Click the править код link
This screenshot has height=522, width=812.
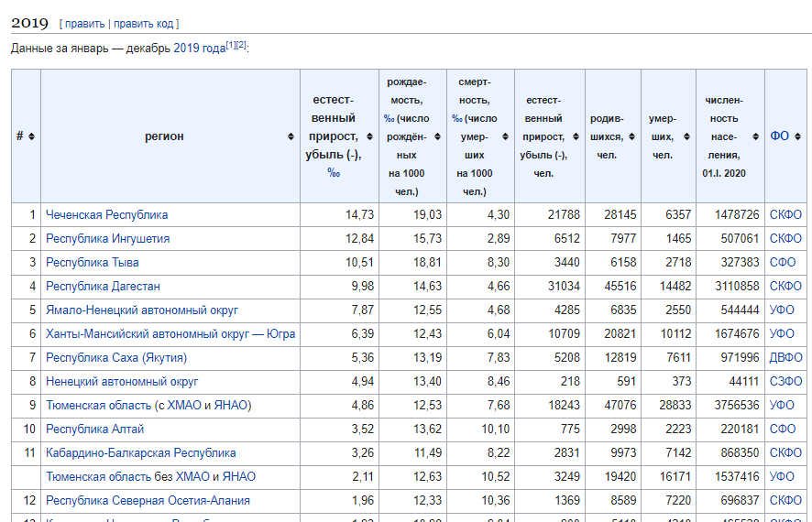pyautogui.click(x=144, y=24)
